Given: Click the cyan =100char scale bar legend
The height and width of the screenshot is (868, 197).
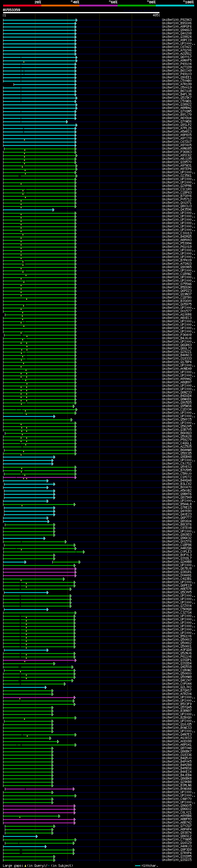Looking at the screenshot, I should pos(138,865).
